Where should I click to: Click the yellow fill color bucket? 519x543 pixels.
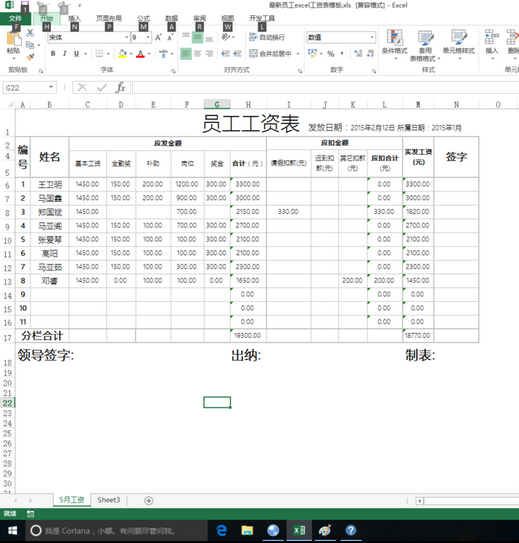tap(122, 53)
